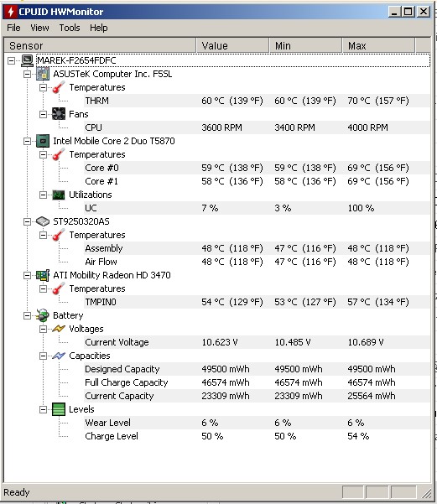Collapse the Intel Mobile Core 2 Duo T5870 node
The image size is (437, 504).
[28, 141]
